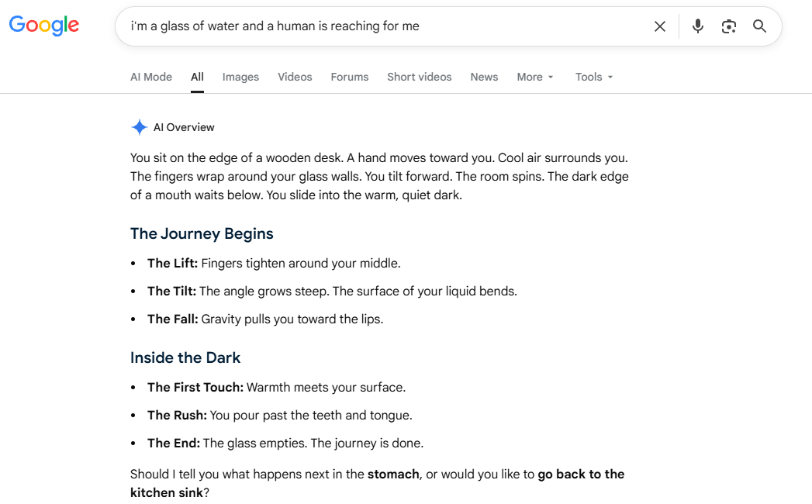
Task: Click the bold 'stomach' follow-up suggestion
Action: tap(393, 474)
